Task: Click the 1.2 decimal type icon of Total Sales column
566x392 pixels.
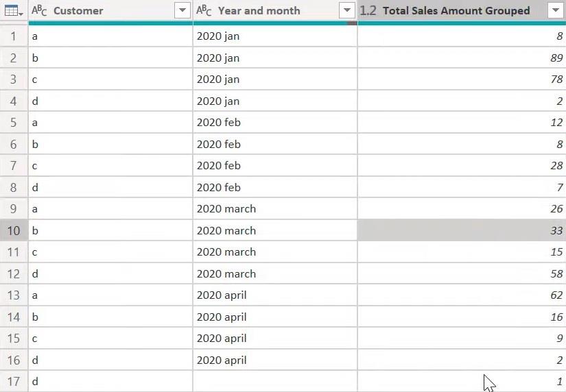Action: click(368, 11)
